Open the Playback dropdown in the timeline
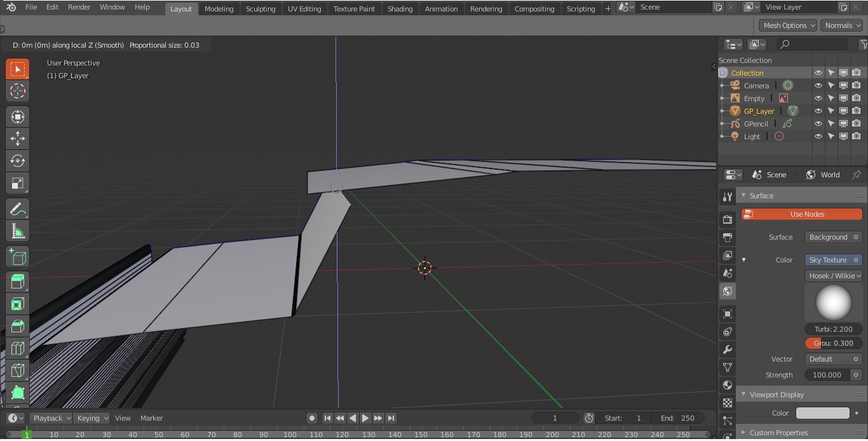 [x=51, y=418]
